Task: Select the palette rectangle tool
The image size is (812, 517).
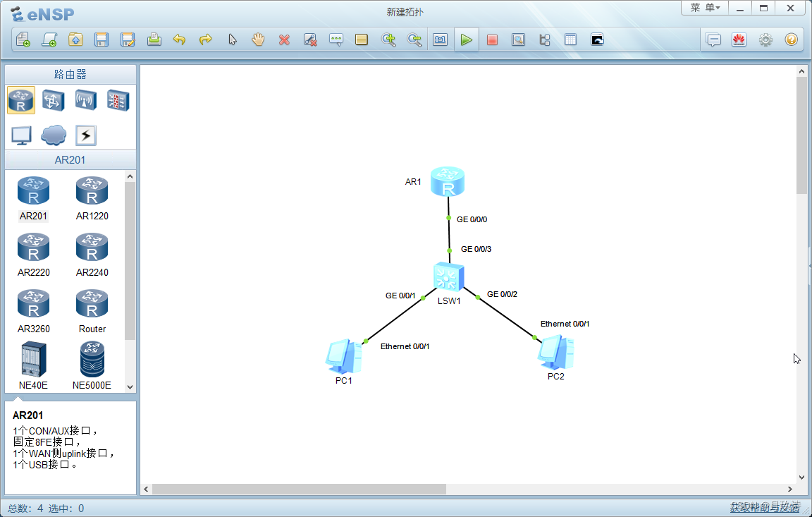Action: 362,40
